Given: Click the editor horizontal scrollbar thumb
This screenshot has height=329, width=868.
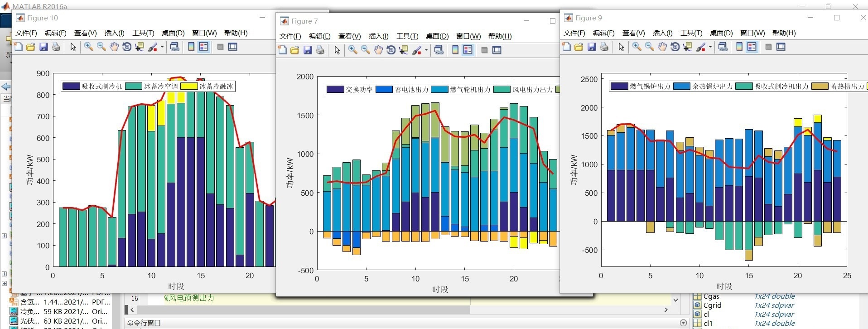Looking at the screenshot, I should tap(304, 310).
